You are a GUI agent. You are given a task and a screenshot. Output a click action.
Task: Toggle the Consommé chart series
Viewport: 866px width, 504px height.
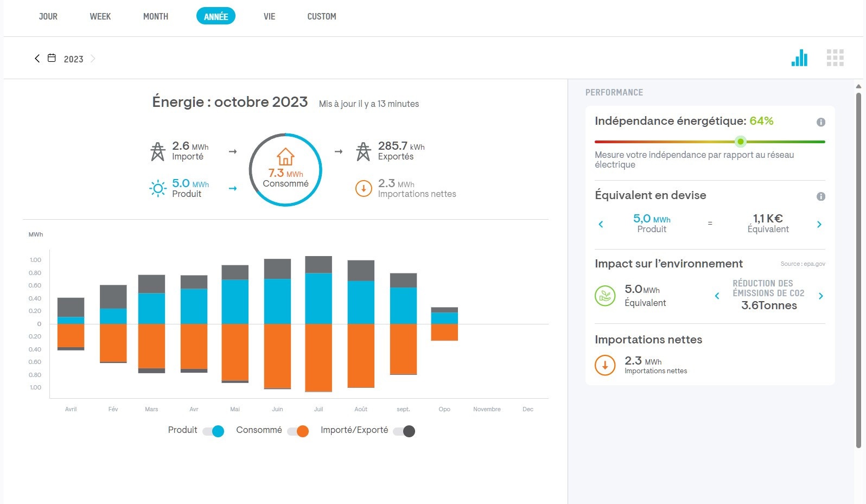tap(298, 431)
